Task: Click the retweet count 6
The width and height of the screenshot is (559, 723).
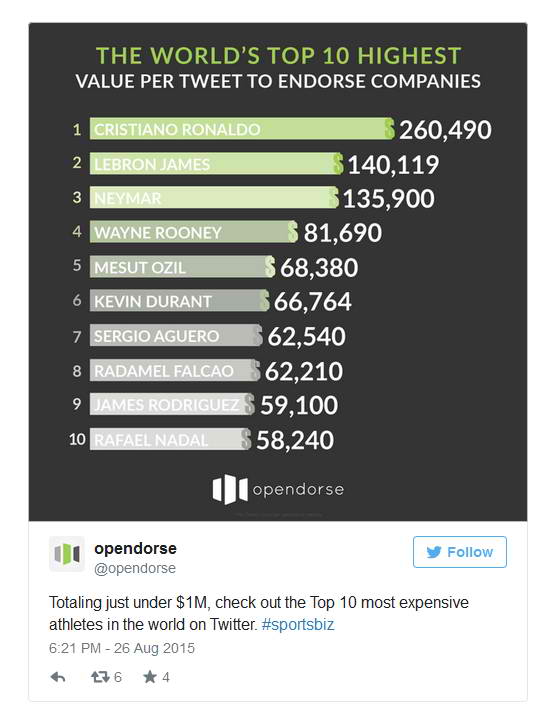Action: (x=118, y=677)
